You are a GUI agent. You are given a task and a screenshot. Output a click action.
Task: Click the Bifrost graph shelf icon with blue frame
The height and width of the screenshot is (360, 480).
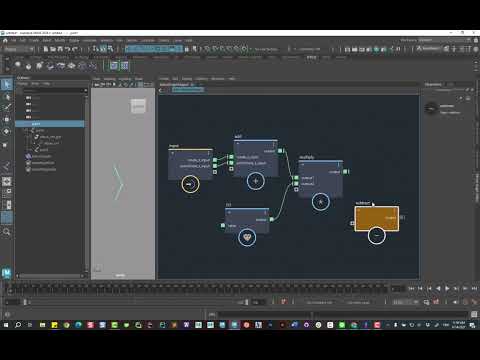click(114, 65)
